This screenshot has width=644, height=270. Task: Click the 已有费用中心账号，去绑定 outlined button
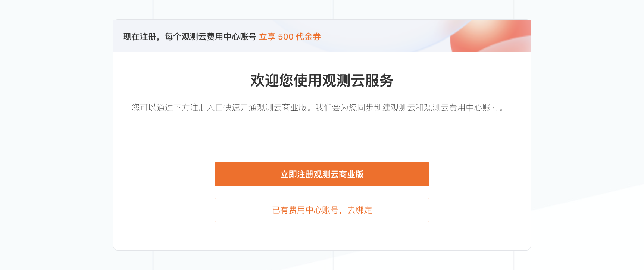pos(322,210)
